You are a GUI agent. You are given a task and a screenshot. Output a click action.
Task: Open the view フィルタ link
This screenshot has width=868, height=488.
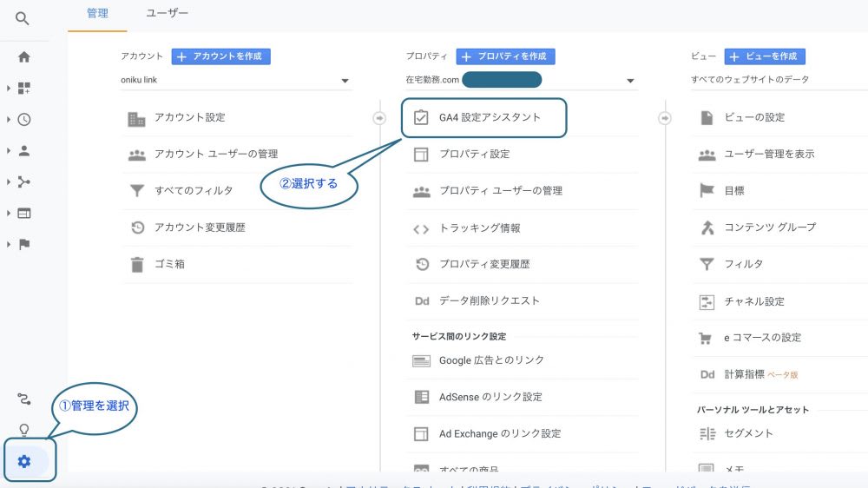point(744,264)
